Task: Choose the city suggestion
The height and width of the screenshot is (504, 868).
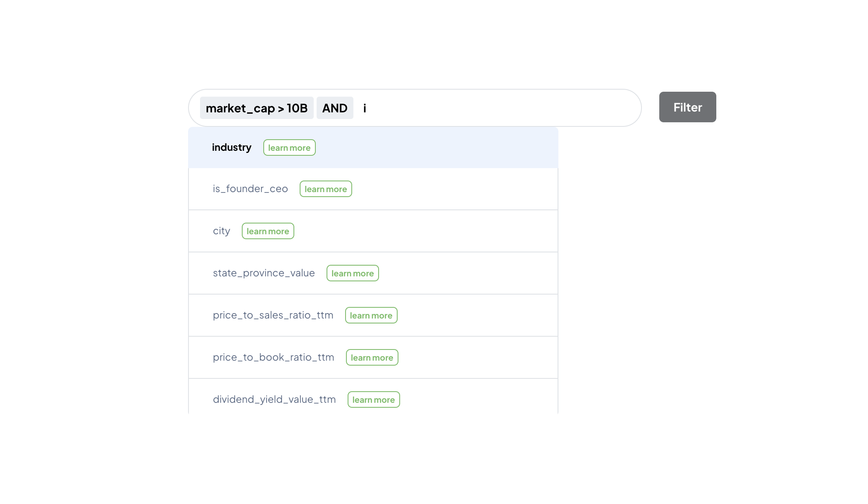Action: pyautogui.click(x=373, y=231)
